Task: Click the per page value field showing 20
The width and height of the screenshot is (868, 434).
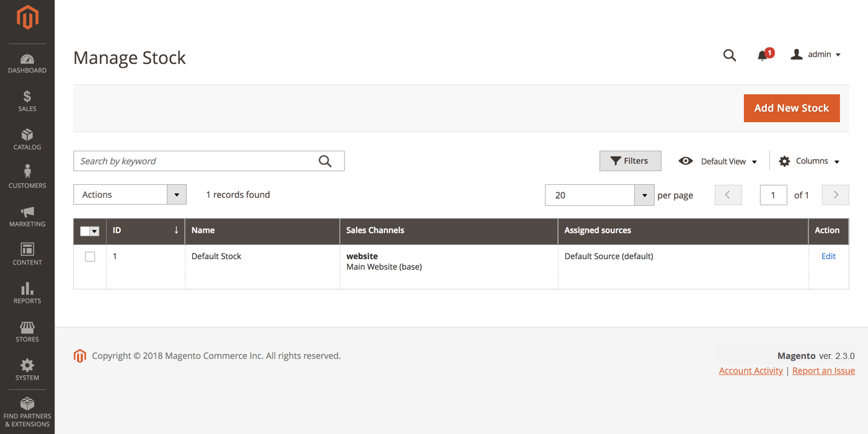Action: tap(590, 195)
